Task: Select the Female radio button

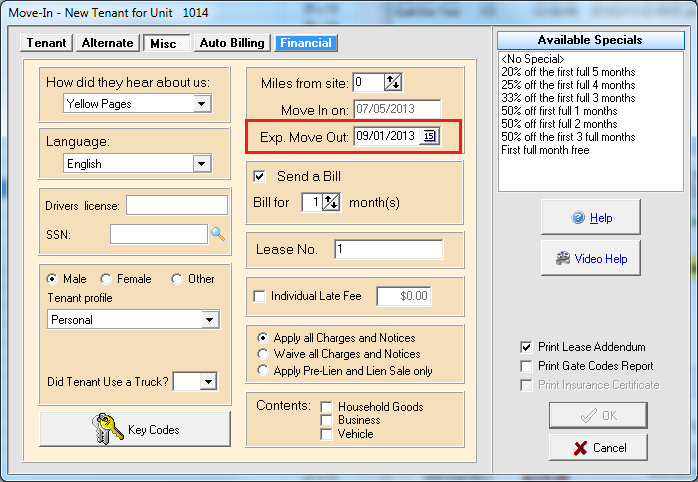Action: click(x=106, y=279)
